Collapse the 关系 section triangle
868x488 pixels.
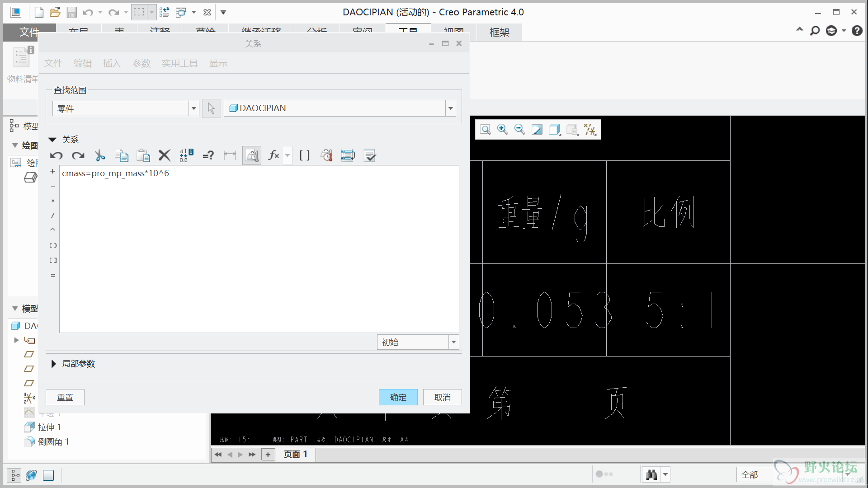click(52, 140)
